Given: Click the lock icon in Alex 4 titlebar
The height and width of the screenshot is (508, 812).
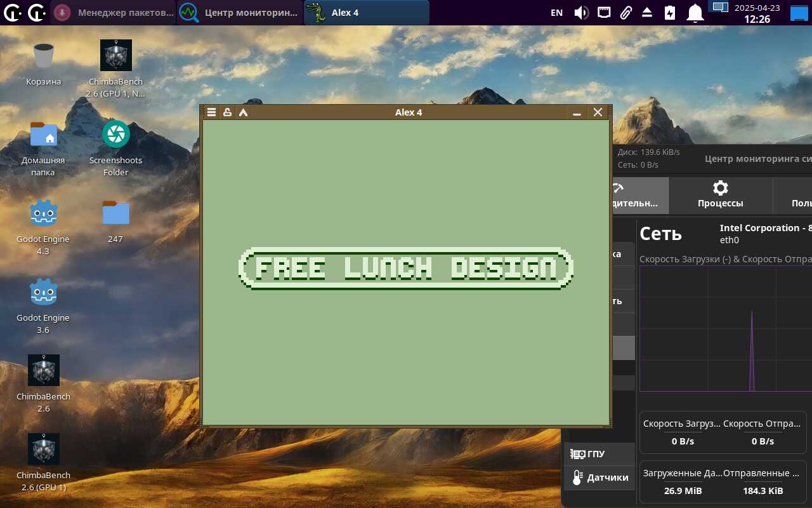Looking at the screenshot, I should 227,112.
